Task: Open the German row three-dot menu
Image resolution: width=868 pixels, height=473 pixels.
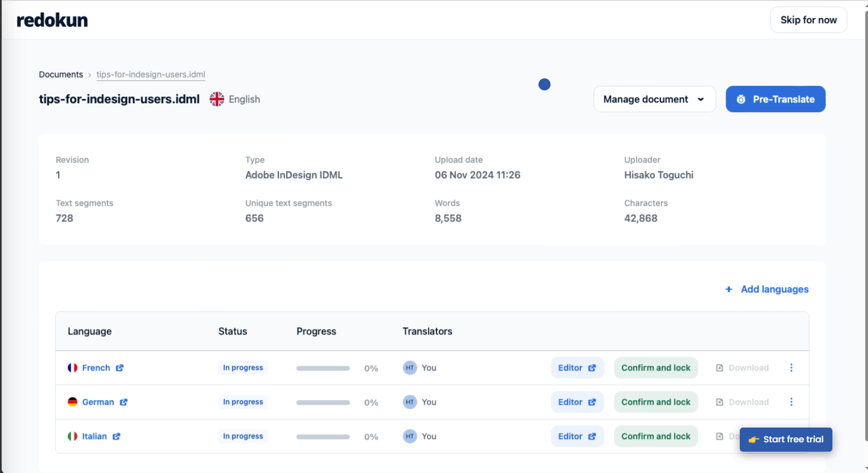Action: click(x=791, y=402)
